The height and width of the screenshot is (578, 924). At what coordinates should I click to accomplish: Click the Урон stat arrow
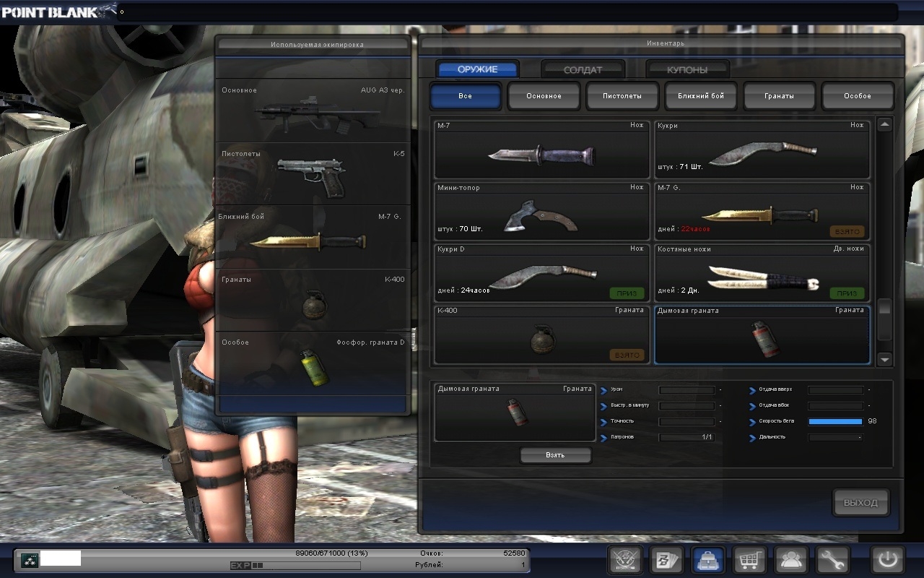click(603, 390)
